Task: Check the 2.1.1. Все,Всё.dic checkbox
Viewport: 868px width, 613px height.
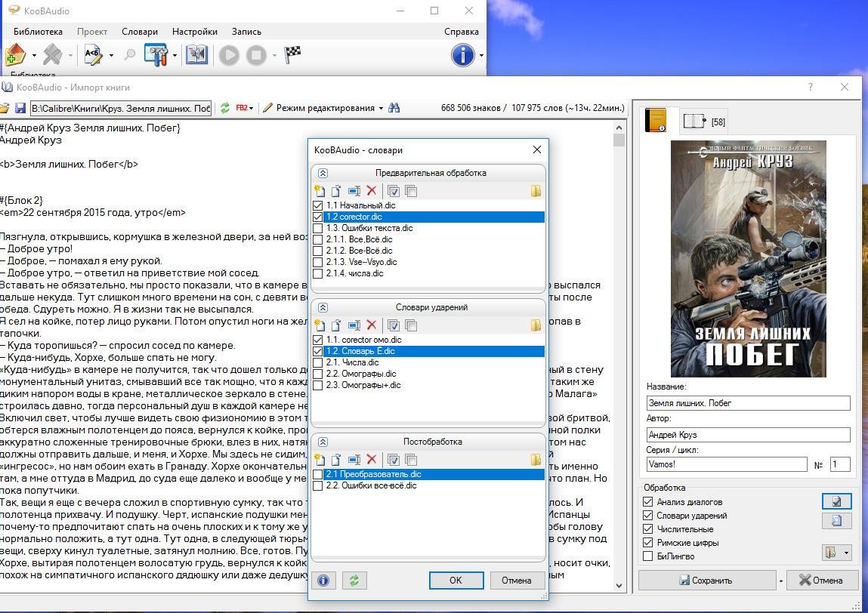Action: point(318,239)
